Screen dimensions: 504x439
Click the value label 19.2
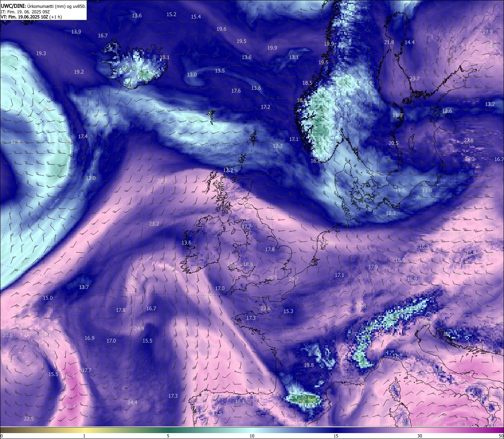(x=79, y=72)
